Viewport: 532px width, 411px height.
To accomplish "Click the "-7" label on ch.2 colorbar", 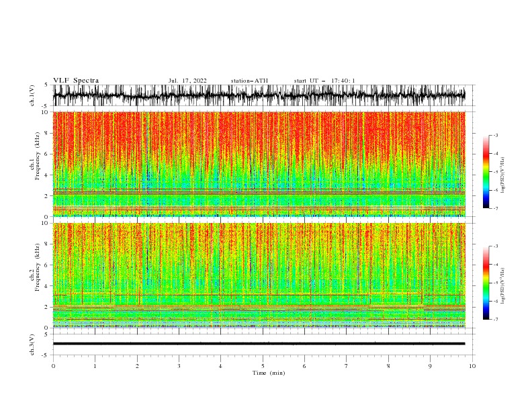I will pos(495,320).
